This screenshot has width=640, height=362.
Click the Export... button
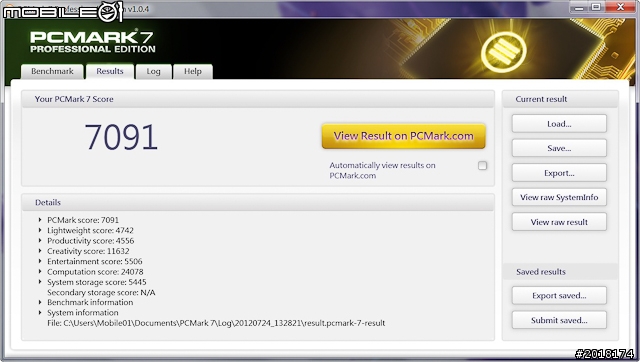(559, 173)
